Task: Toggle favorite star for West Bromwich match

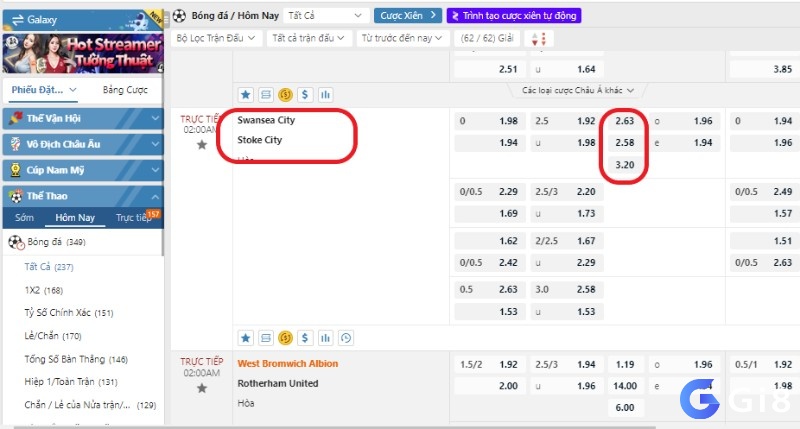Action: point(202,388)
